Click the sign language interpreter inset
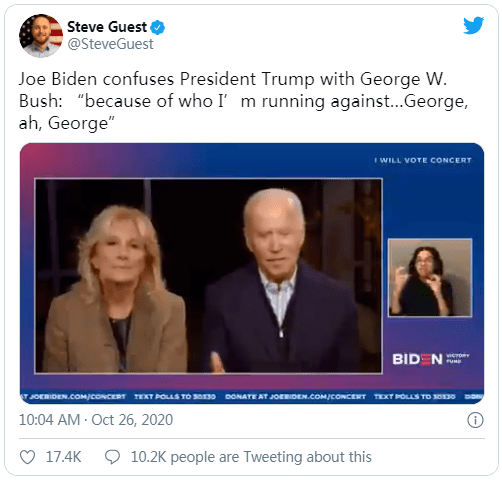Image resolution: width=502 pixels, height=481 pixels. (x=430, y=278)
